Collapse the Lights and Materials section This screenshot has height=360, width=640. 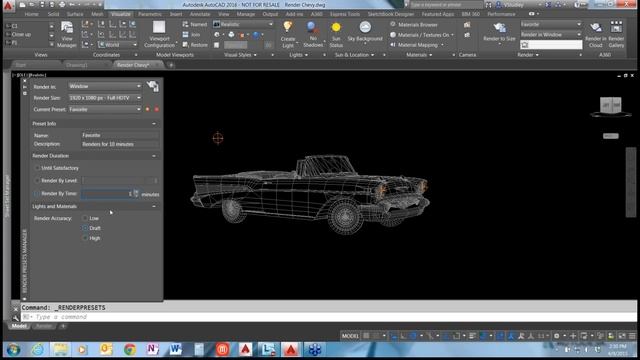[154, 207]
